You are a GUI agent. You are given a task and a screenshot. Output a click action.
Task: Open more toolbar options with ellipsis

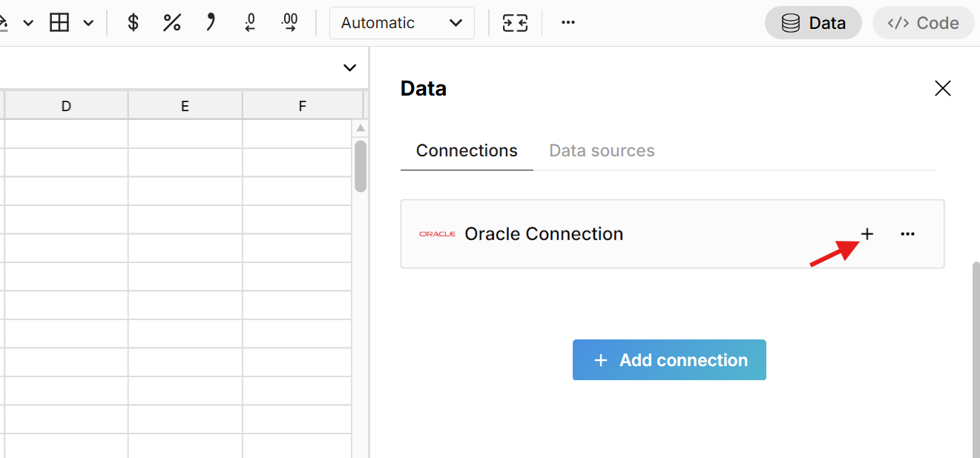tap(568, 22)
